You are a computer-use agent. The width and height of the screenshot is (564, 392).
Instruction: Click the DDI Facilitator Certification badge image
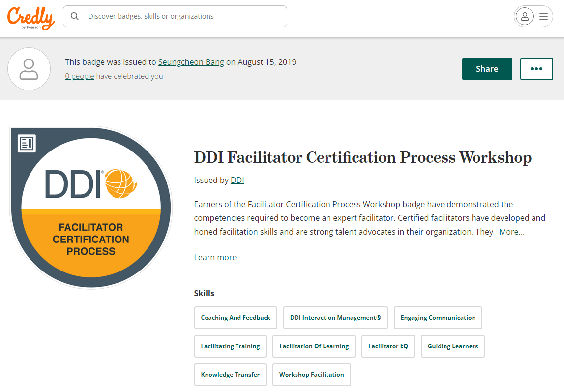[x=91, y=208]
